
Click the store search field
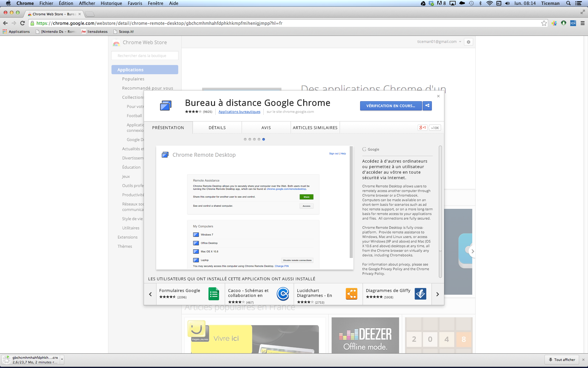pyautogui.click(x=145, y=56)
